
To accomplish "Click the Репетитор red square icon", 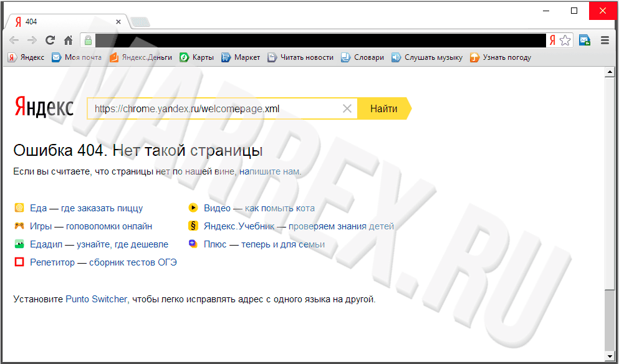I will coord(19,262).
